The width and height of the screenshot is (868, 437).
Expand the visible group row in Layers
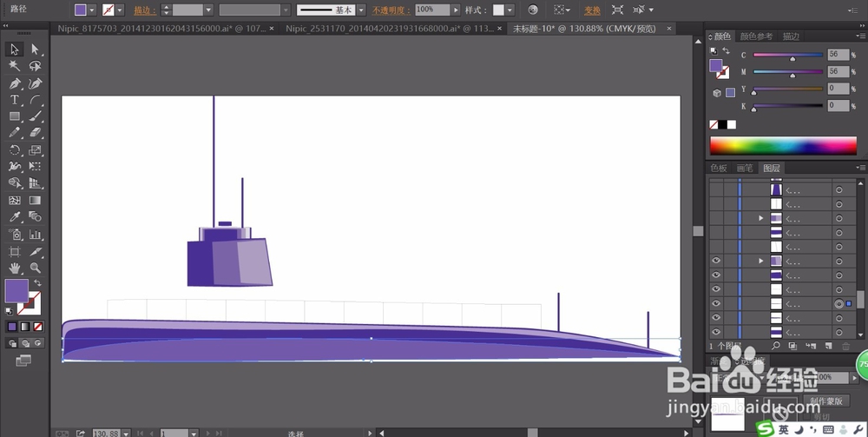coord(761,261)
